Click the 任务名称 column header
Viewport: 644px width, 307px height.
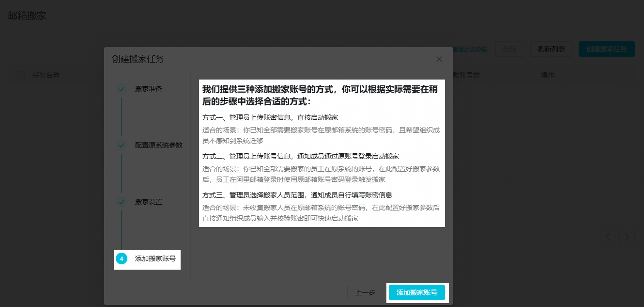point(46,75)
